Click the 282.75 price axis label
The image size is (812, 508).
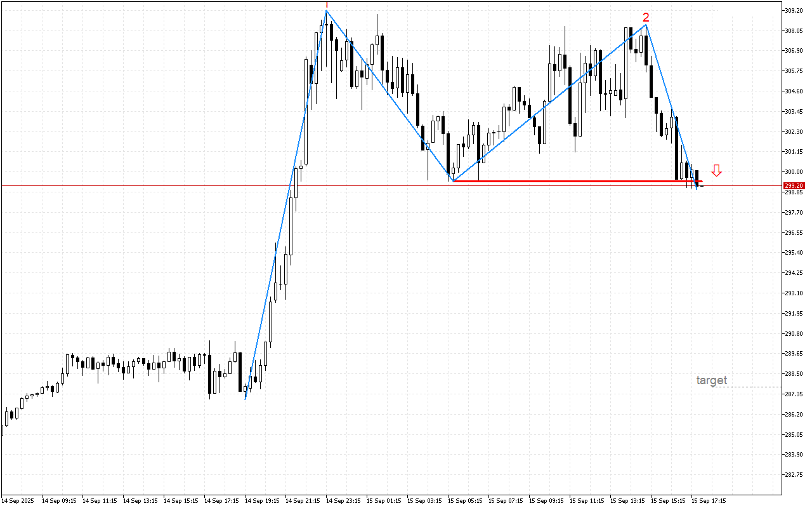(x=794, y=475)
